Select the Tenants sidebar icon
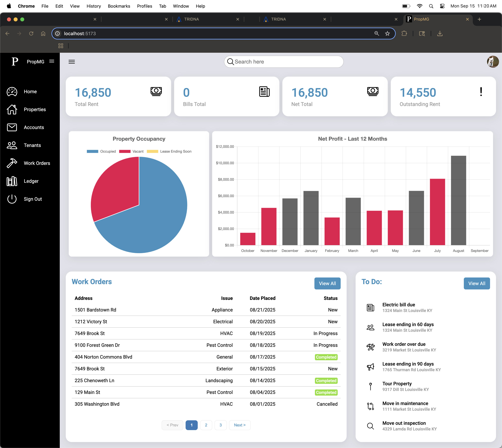Viewport: 502px width, 448px height. pyautogui.click(x=12, y=145)
